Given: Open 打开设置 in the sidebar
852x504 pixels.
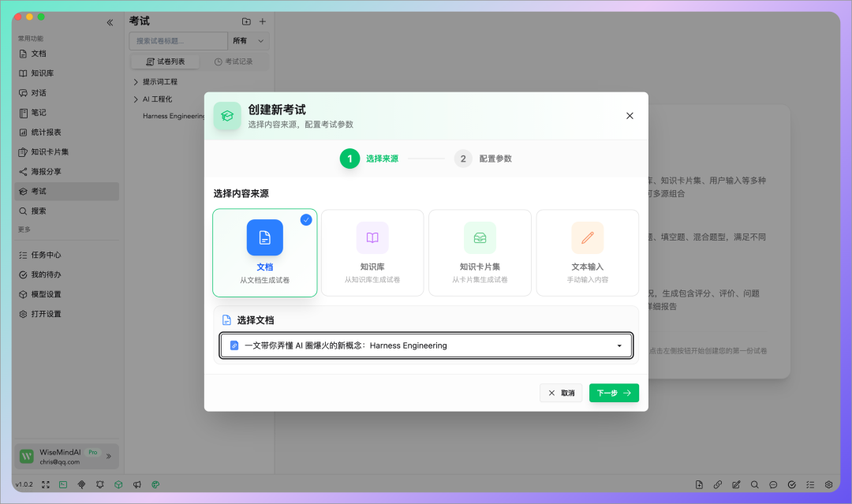Looking at the screenshot, I should [66, 314].
